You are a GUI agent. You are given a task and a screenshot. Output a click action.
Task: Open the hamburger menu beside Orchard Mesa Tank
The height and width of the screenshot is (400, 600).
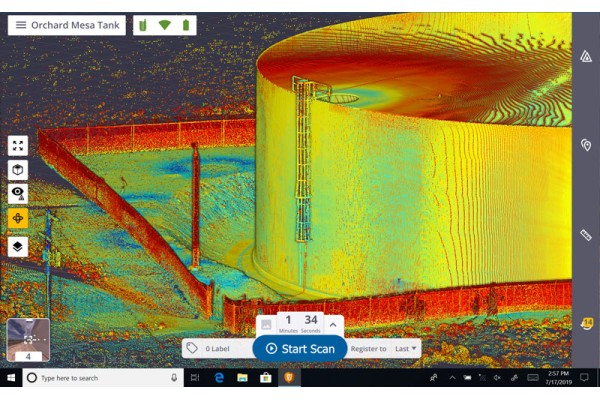pyautogui.click(x=21, y=25)
